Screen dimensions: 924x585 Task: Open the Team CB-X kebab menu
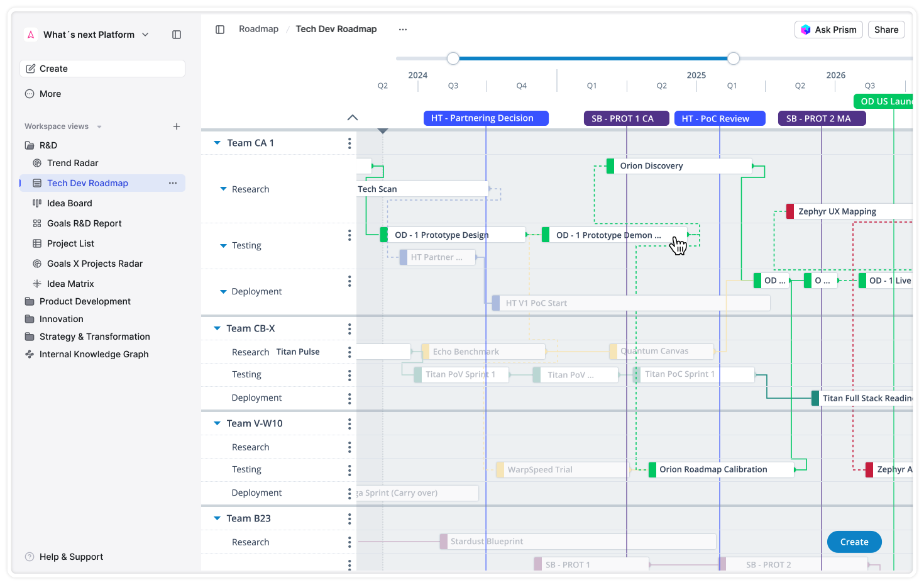click(x=349, y=328)
